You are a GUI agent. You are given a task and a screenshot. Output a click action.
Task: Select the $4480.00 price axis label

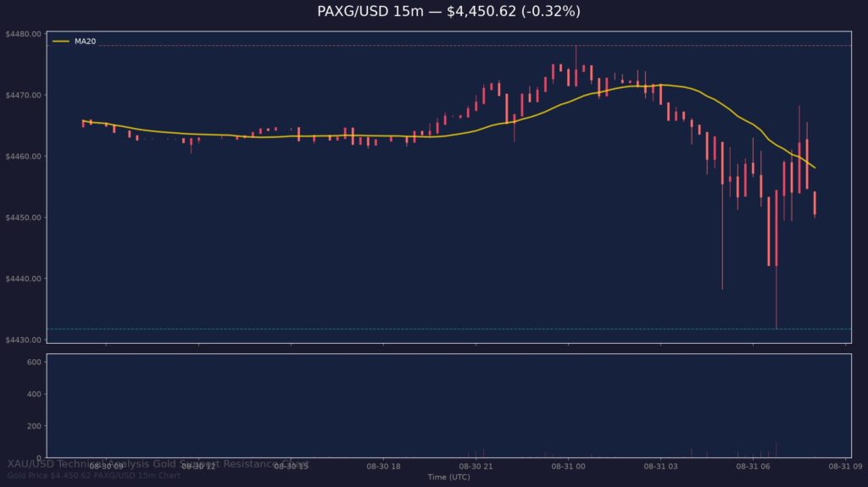pyautogui.click(x=23, y=34)
